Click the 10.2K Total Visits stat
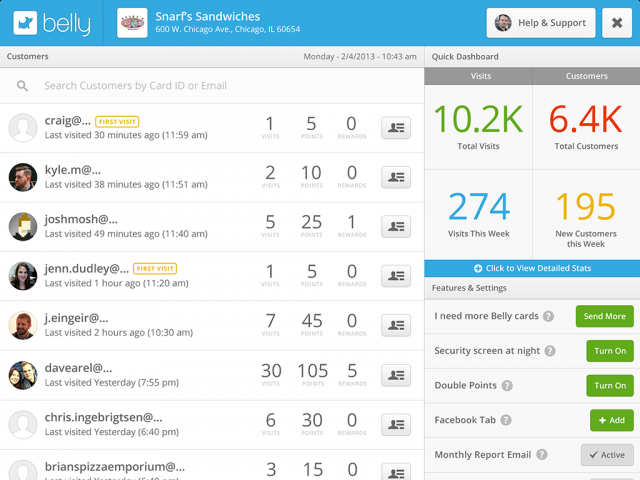The height and width of the screenshot is (480, 640). coord(478,127)
